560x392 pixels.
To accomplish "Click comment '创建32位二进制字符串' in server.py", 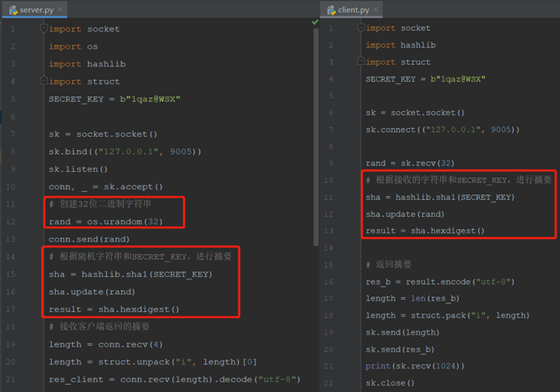I will click(x=100, y=204).
